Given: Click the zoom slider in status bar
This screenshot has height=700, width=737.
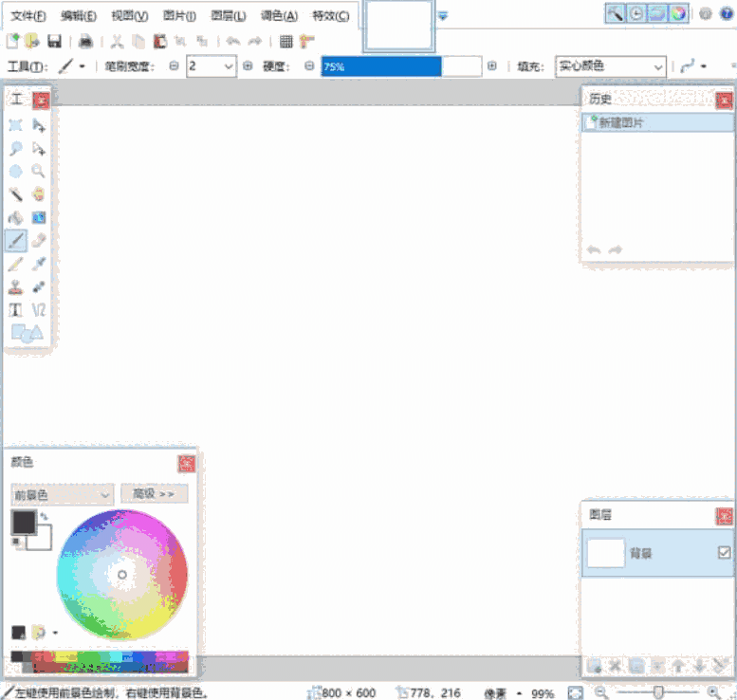Looking at the screenshot, I should [x=658, y=692].
